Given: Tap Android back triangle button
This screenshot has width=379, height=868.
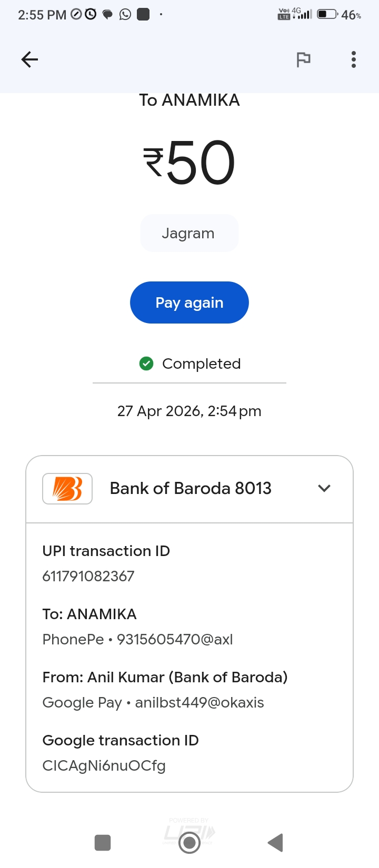Looking at the screenshot, I should tap(275, 843).
